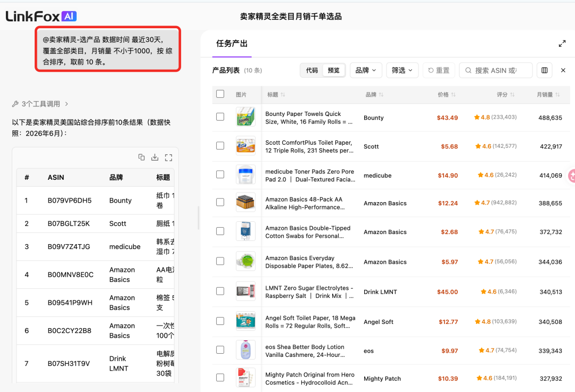This screenshot has height=392, width=575.
Task: Click the LMNT Zero Sugar Electrolytes title
Action: tap(309, 292)
